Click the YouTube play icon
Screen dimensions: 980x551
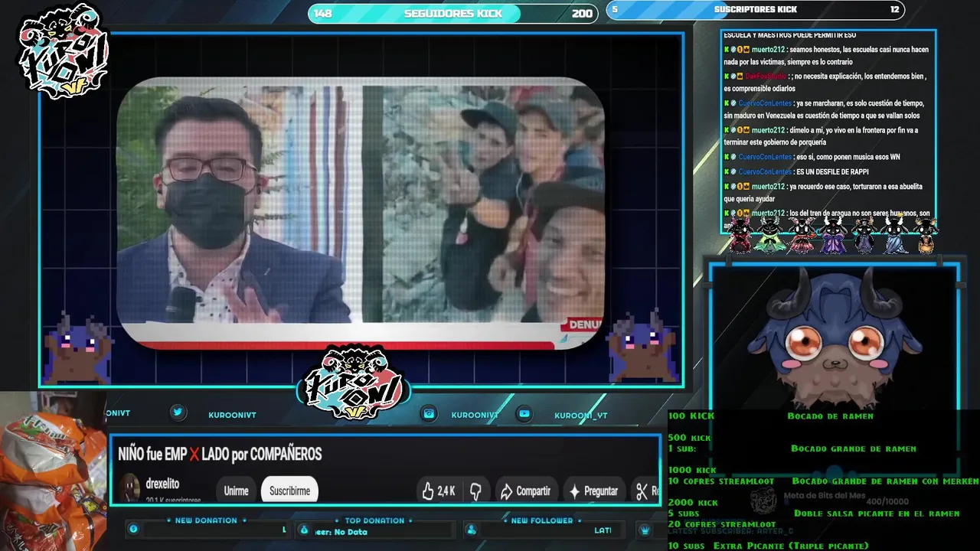pyautogui.click(x=524, y=414)
